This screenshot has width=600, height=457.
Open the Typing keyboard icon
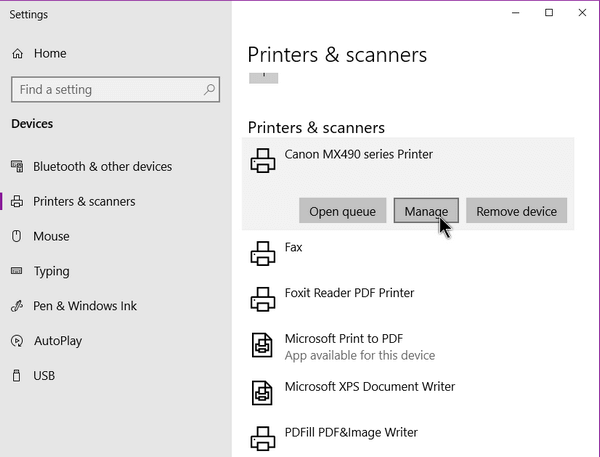pyautogui.click(x=16, y=271)
